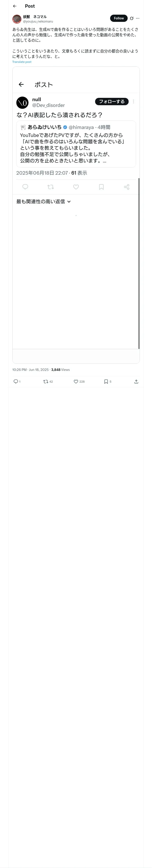Open the Grok explain-post icon

click(132, 18)
